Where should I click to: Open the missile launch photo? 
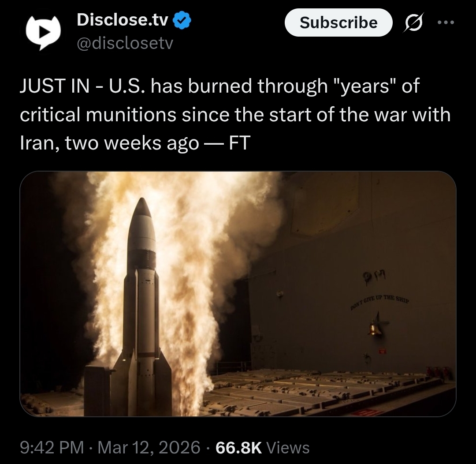click(238, 294)
